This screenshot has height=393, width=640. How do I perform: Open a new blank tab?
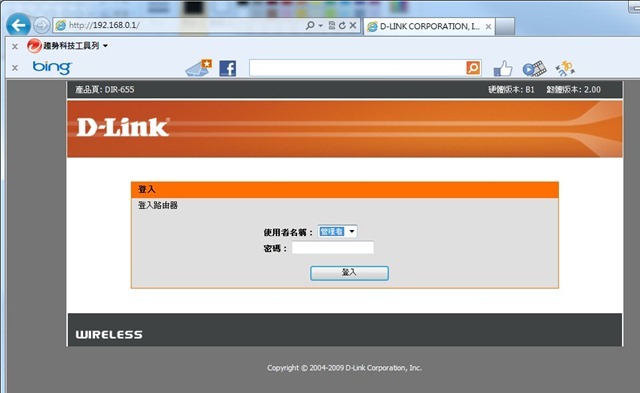(505, 27)
